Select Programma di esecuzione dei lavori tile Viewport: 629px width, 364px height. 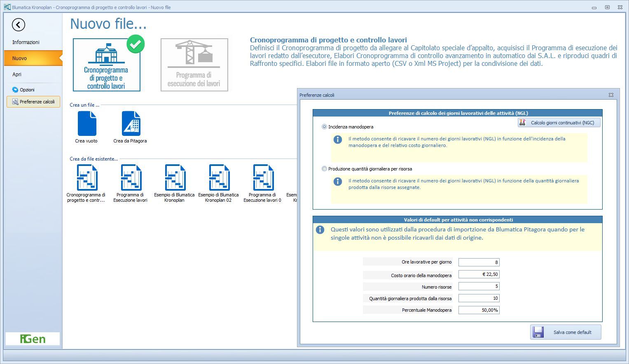tap(194, 65)
